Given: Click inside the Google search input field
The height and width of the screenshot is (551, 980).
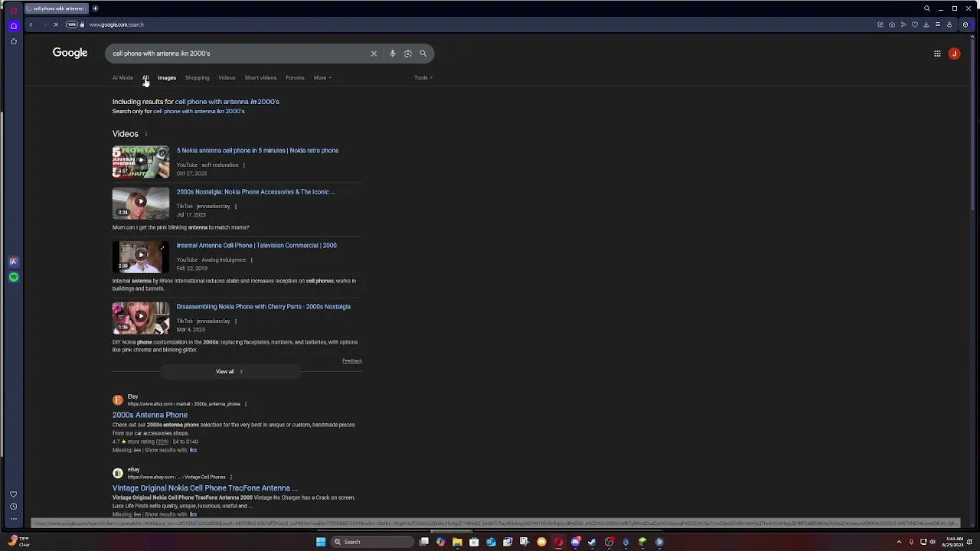Looking at the screenshot, I should point(237,54).
